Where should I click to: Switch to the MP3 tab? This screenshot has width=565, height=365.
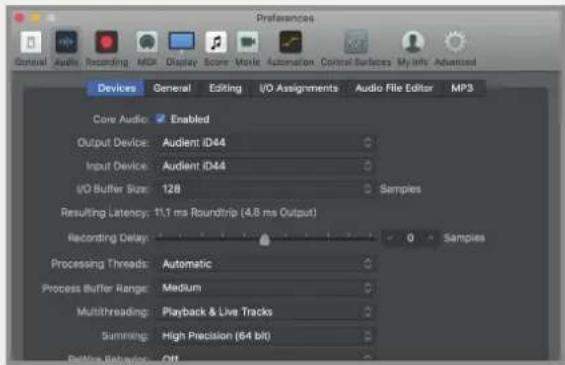pyautogui.click(x=462, y=88)
